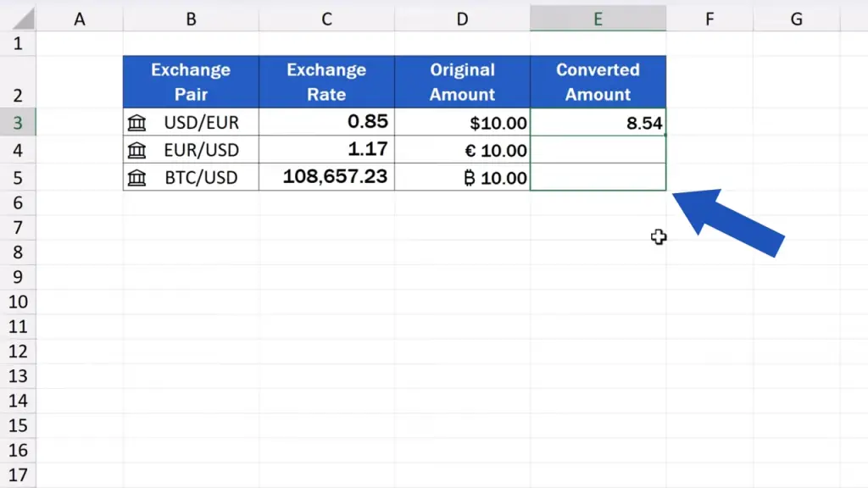Screen dimensions: 868x488
Task: Select column C header
Action: [x=326, y=19]
